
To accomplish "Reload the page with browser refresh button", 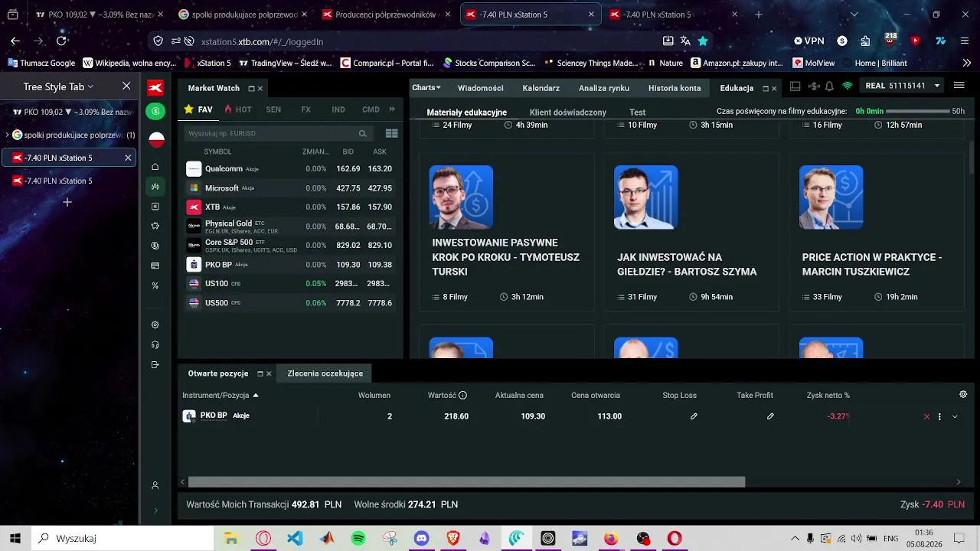I will (62, 41).
